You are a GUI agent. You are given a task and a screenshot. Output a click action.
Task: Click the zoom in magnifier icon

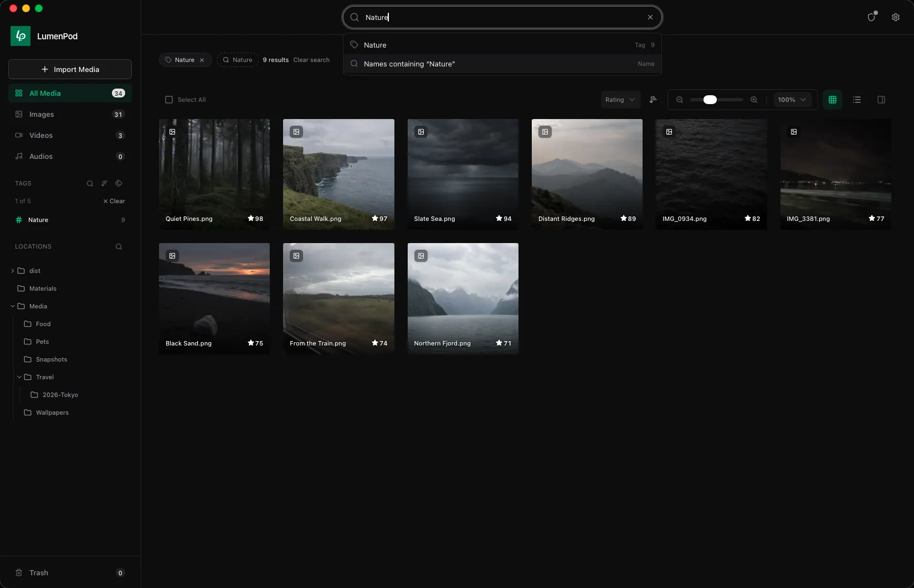pyautogui.click(x=754, y=100)
